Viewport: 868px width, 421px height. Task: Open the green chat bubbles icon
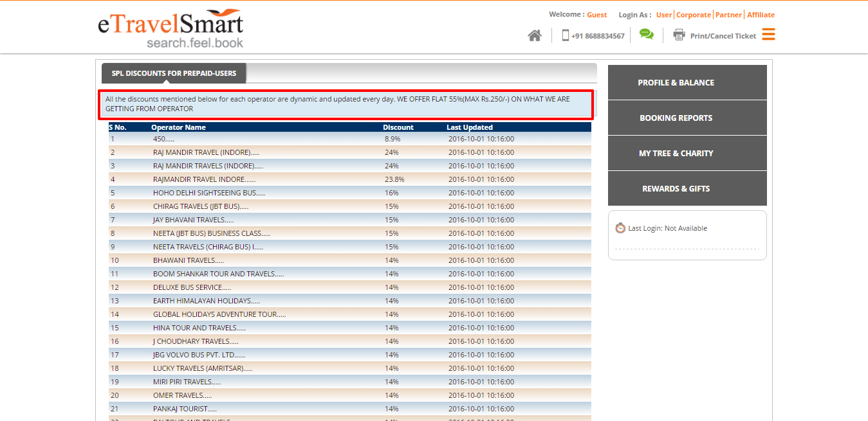point(646,35)
